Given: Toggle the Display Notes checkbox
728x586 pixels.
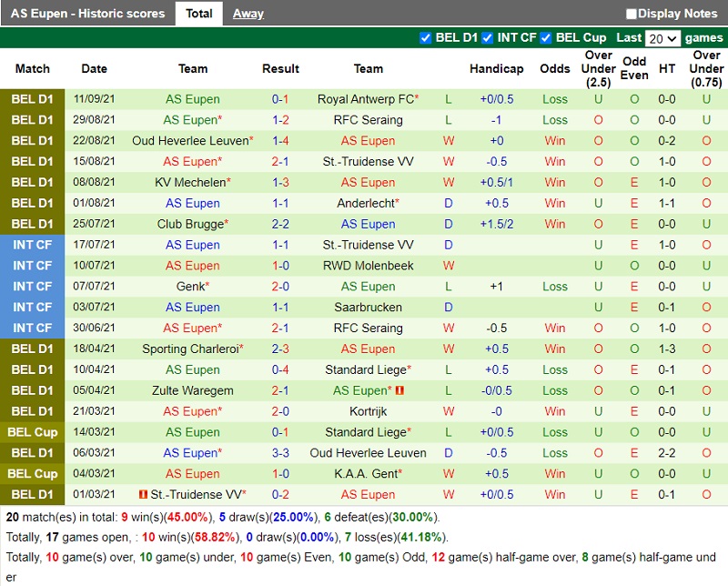Looking at the screenshot, I should tap(631, 14).
